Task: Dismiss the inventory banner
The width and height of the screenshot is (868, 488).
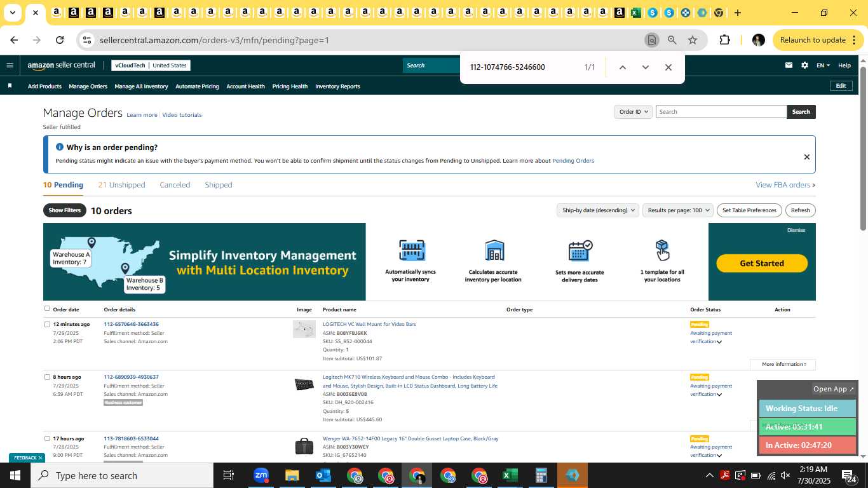Action: click(x=796, y=230)
